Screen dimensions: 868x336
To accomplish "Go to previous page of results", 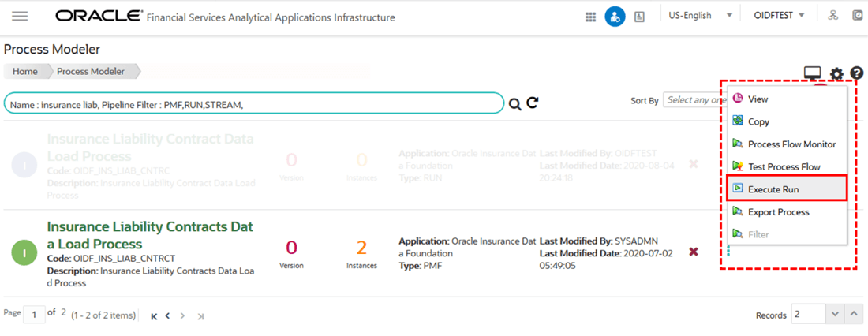I will pos(167,315).
